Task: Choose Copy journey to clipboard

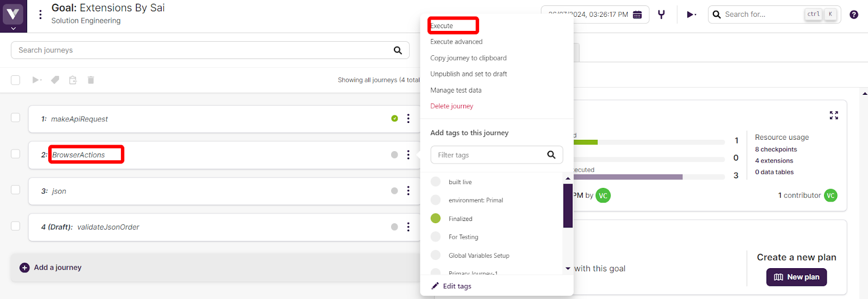Action: (x=468, y=58)
